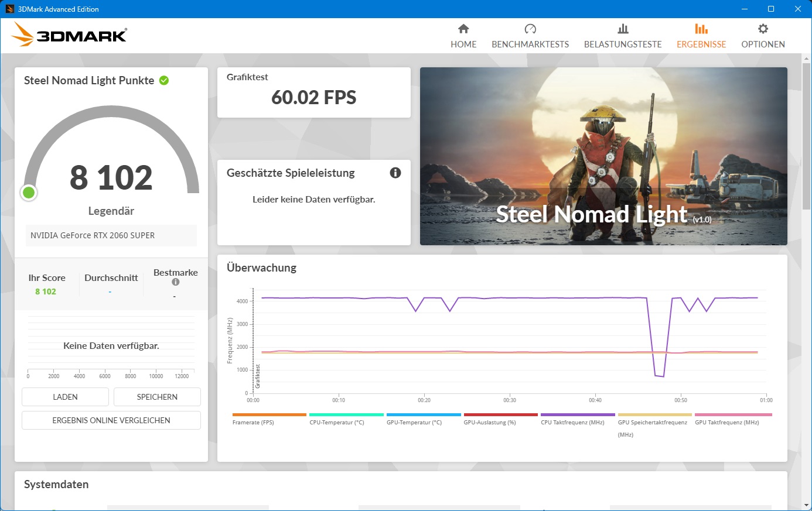The width and height of the screenshot is (812, 511).
Task: Toggle GPU-Temperatur (°C) legend entry
Action: [x=424, y=419]
